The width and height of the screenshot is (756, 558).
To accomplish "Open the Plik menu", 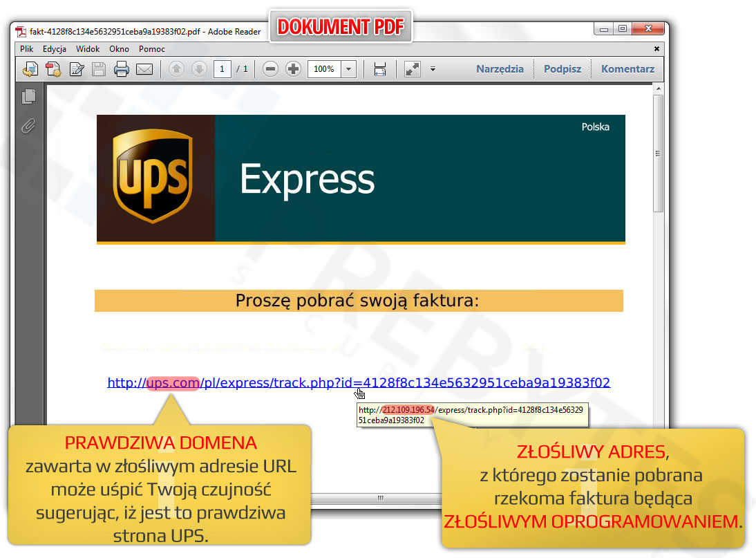I will point(26,49).
